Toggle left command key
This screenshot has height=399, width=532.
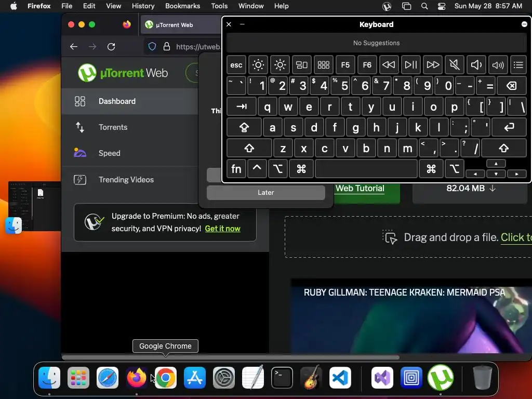[x=301, y=169]
